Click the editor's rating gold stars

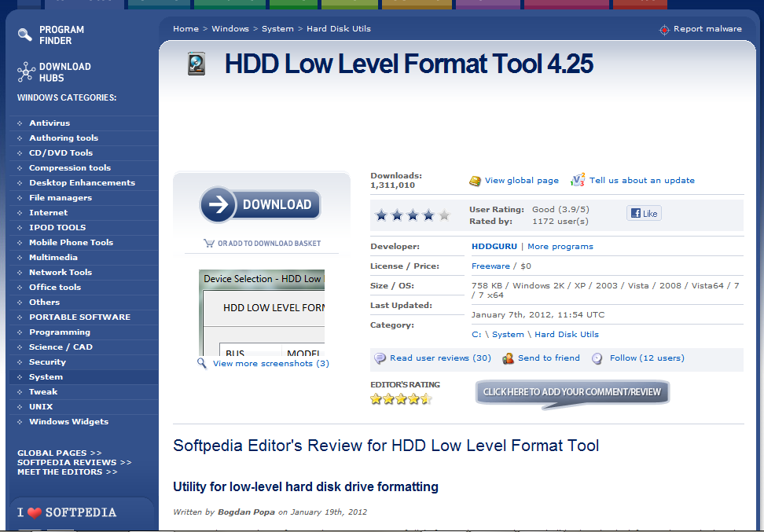pos(401,399)
